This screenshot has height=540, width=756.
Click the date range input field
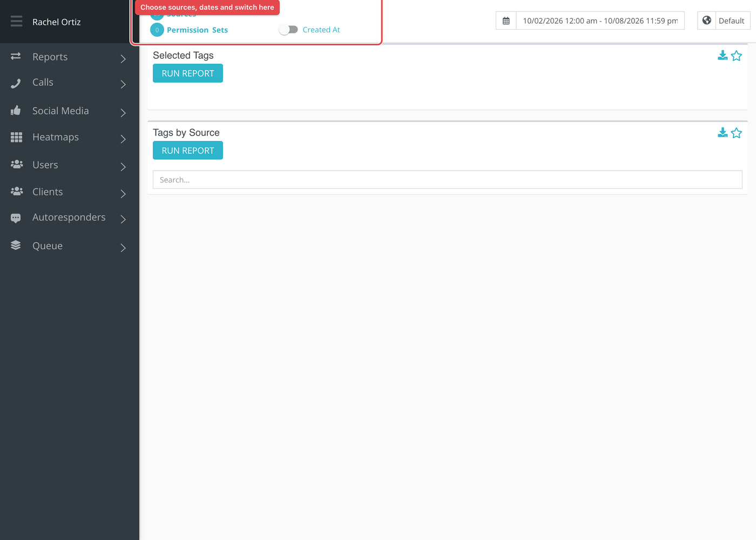600,21
